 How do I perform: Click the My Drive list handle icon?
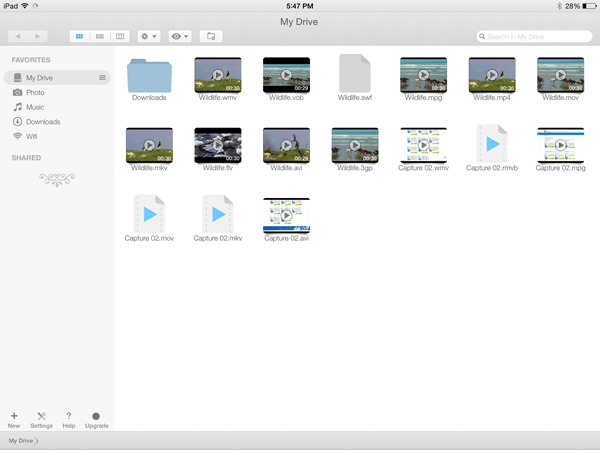(102, 77)
